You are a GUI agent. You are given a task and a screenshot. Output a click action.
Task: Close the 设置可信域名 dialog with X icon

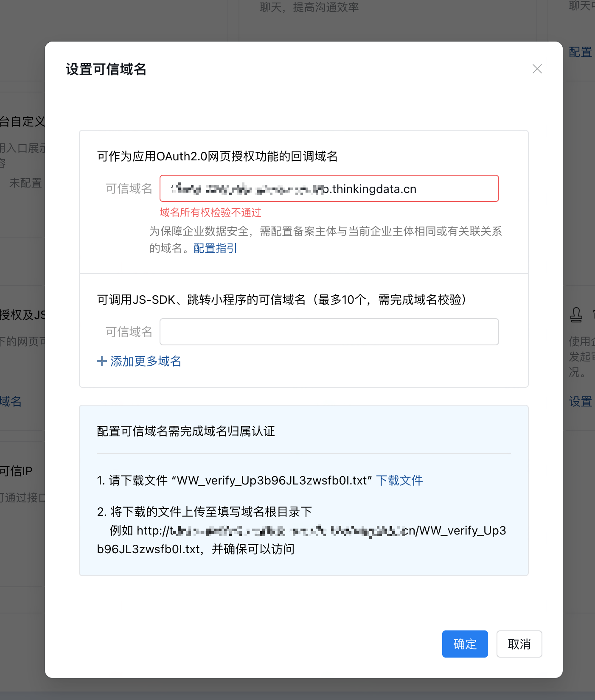click(x=537, y=69)
